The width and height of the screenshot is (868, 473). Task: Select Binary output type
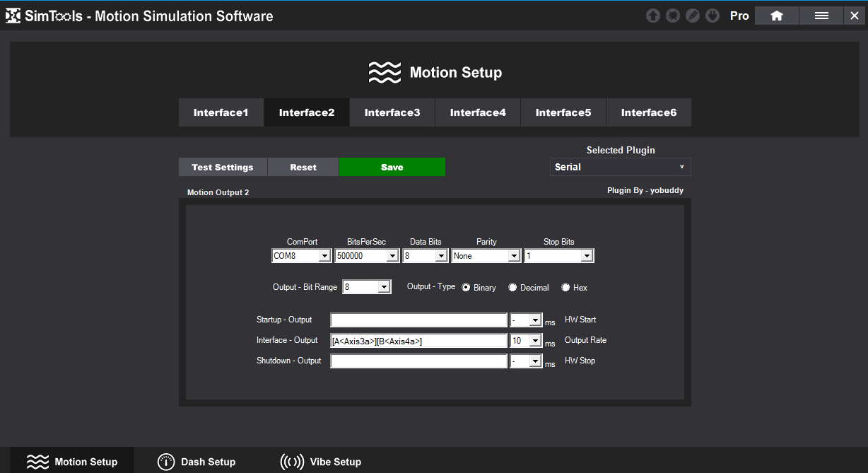pos(467,287)
